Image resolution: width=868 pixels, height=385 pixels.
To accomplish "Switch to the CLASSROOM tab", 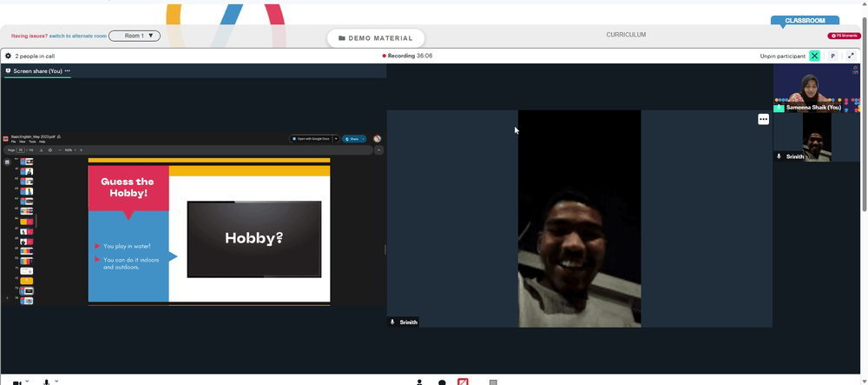I will click(x=805, y=21).
